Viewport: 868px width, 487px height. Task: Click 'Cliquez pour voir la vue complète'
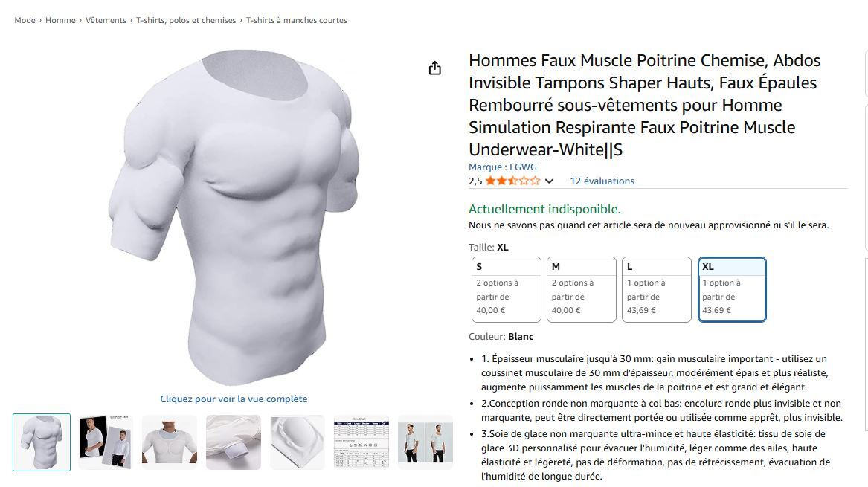tap(234, 399)
